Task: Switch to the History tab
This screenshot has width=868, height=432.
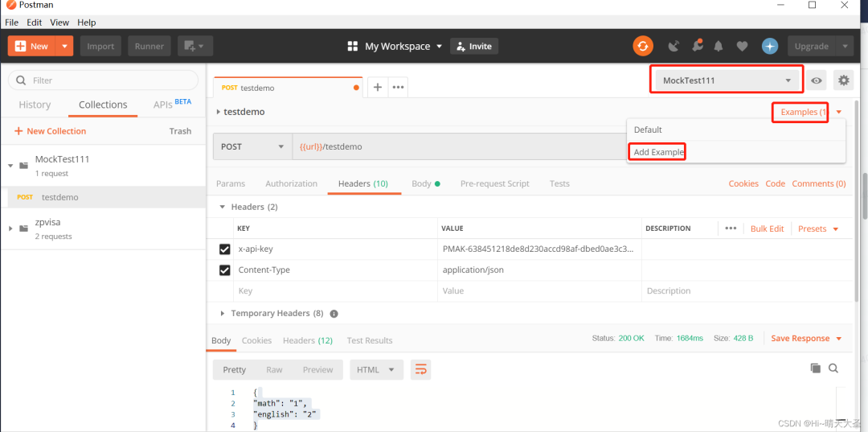Action: (35, 105)
